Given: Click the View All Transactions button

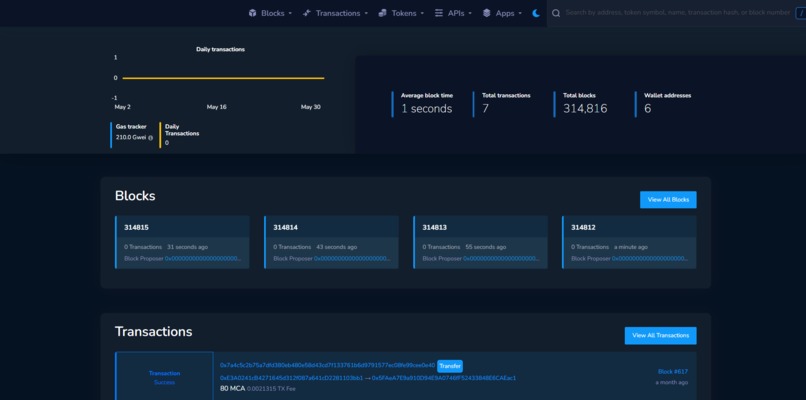Looking at the screenshot, I should tap(660, 335).
